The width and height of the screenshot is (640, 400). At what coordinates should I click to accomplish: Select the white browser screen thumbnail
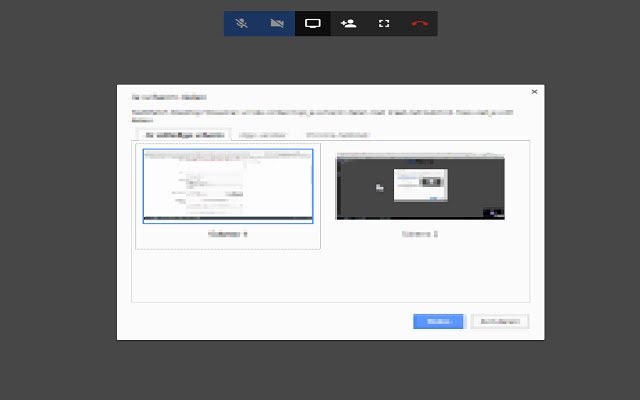pos(228,186)
